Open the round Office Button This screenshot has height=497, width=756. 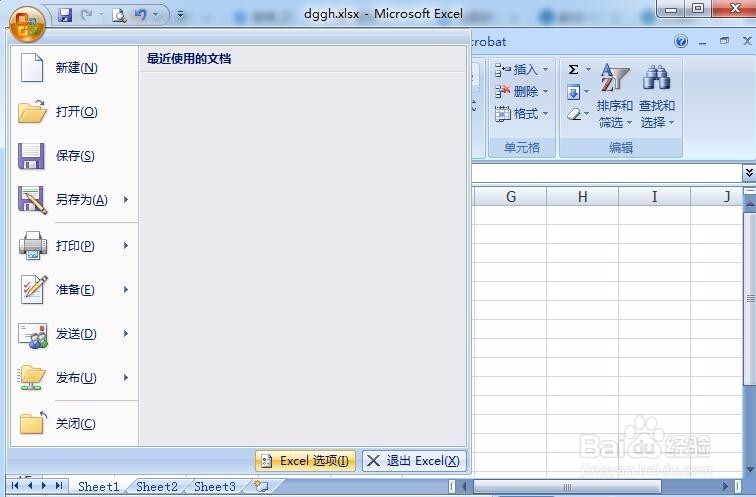[27, 24]
